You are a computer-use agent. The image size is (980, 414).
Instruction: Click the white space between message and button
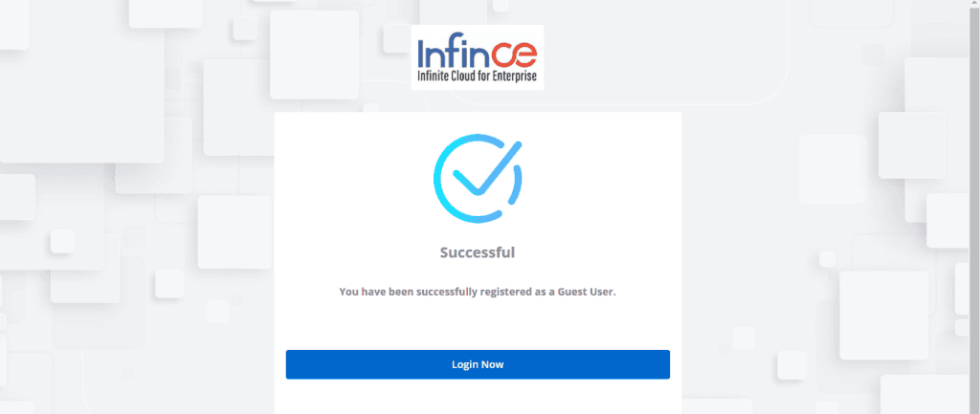click(478, 323)
